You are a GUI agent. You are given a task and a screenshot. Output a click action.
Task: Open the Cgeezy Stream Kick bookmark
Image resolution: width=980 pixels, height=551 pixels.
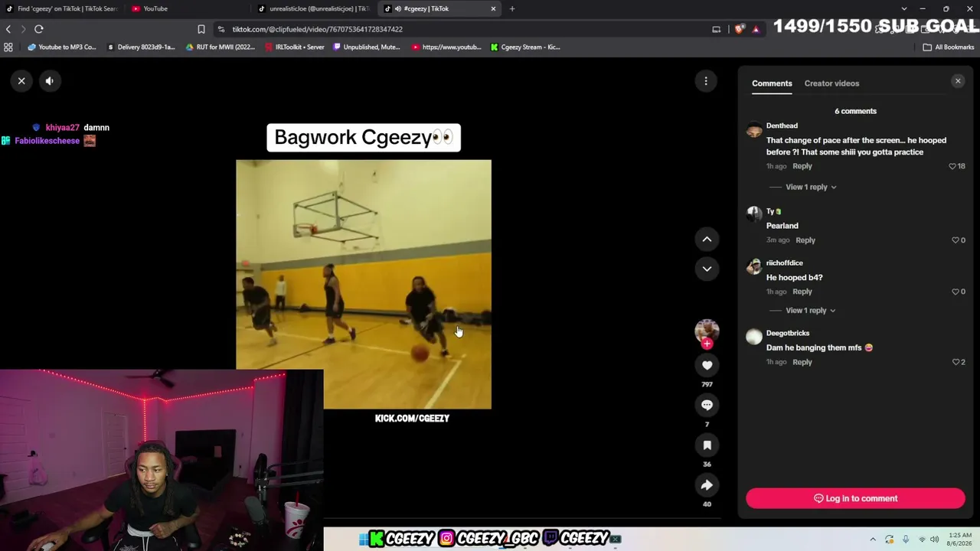(x=525, y=47)
